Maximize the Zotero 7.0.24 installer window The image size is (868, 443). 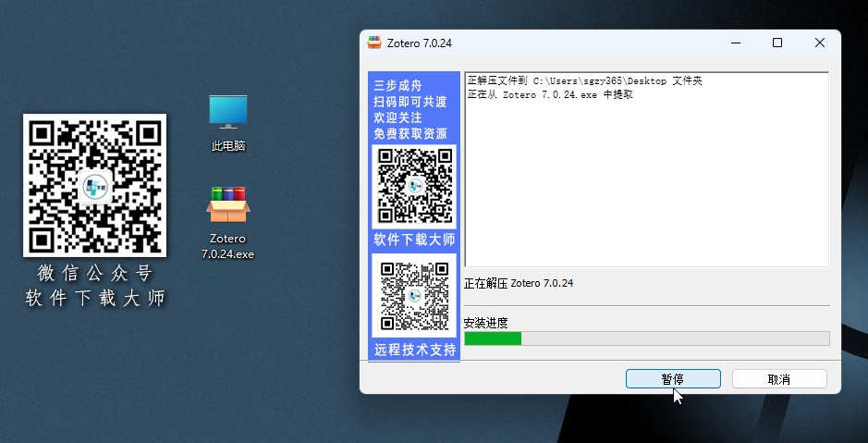click(x=777, y=43)
